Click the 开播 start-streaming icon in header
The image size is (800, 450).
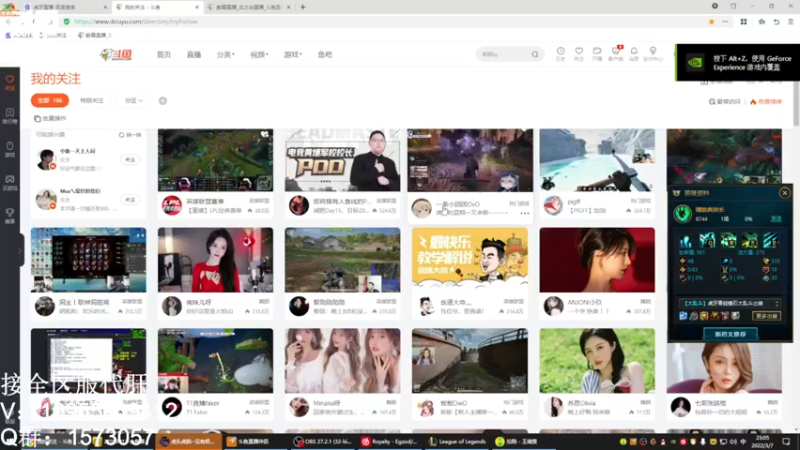click(x=597, y=54)
